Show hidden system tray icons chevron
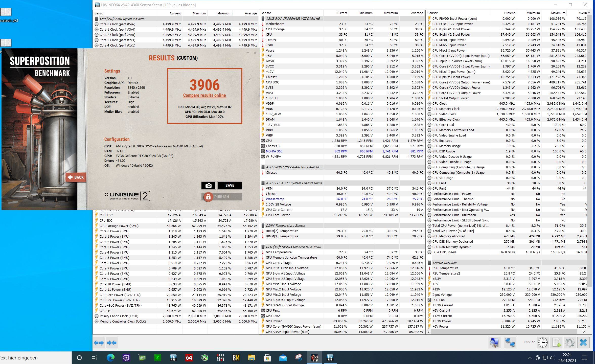 point(530,358)
